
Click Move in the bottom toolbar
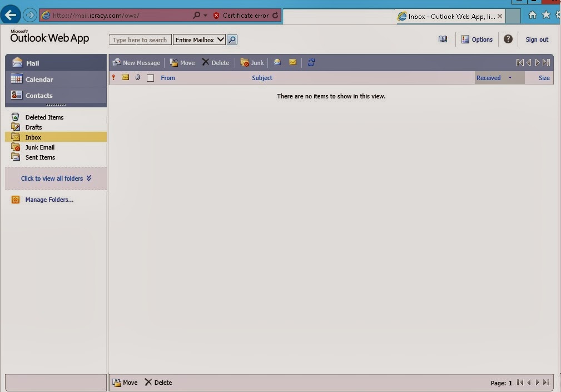coord(125,383)
